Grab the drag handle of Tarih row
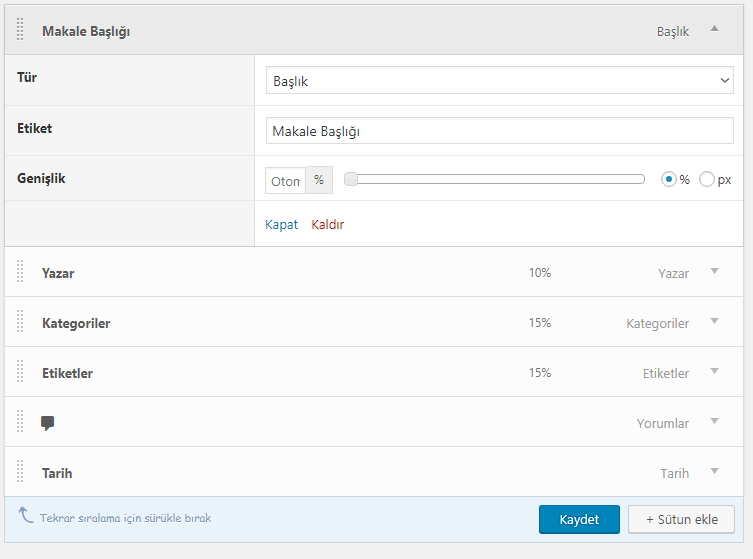Viewport: 753px width, 559px height. tap(20, 471)
